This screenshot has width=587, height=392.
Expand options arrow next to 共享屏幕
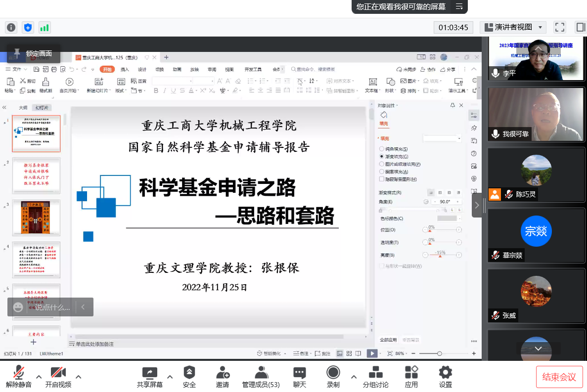tap(170, 377)
